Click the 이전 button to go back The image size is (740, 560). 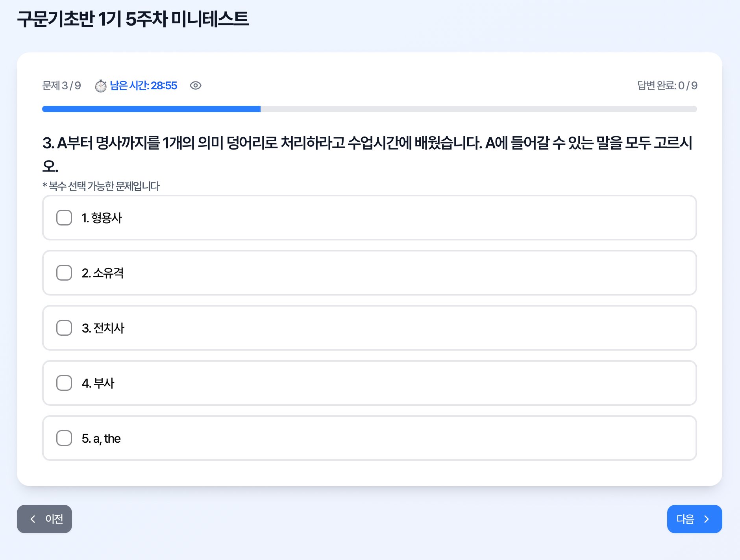click(44, 519)
